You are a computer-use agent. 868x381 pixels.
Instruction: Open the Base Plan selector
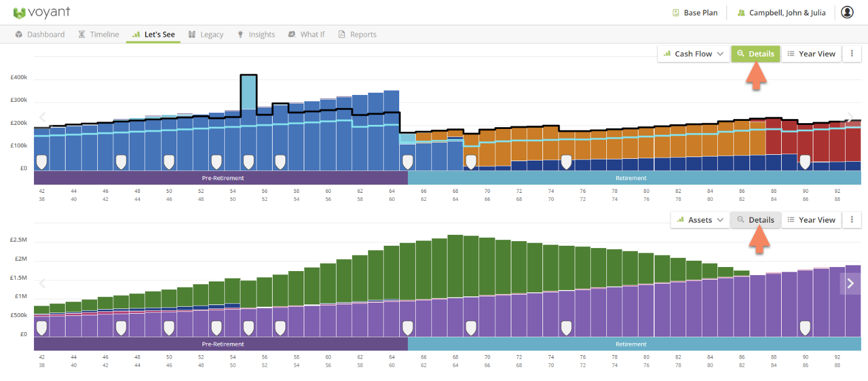[x=695, y=13]
